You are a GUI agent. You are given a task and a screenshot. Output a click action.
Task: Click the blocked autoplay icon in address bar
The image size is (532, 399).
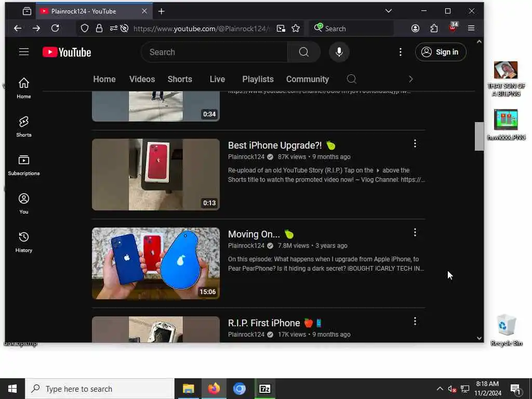(x=124, y=28)
